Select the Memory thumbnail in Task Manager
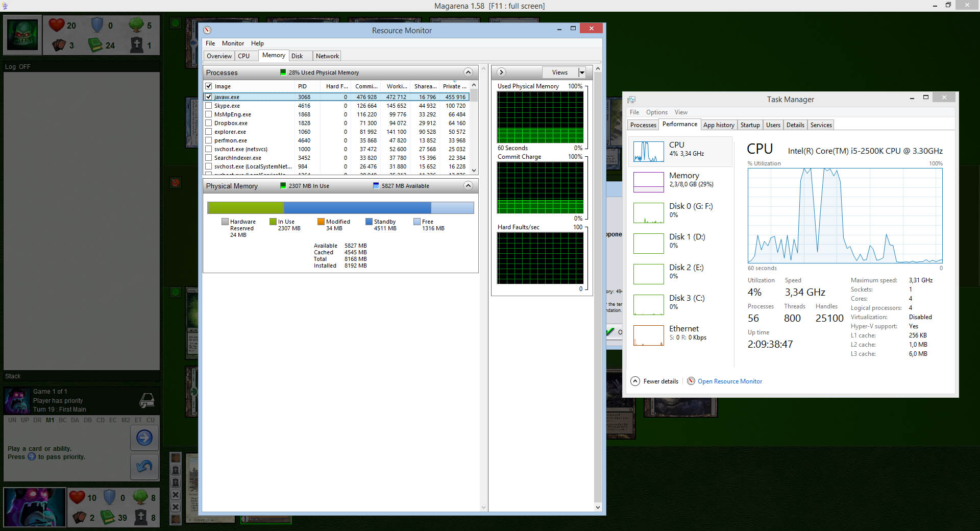 [648, 182]
